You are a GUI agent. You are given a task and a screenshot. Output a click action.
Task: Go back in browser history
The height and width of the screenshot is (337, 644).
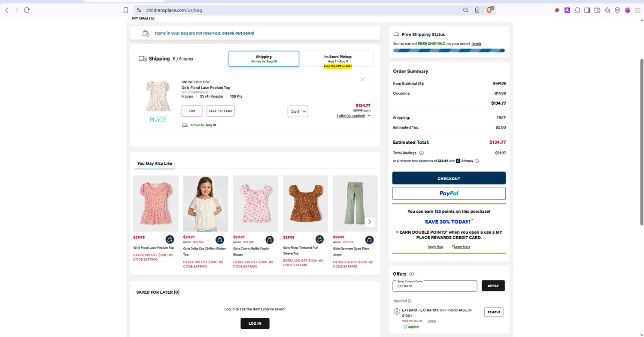click(x=6, y=10)
